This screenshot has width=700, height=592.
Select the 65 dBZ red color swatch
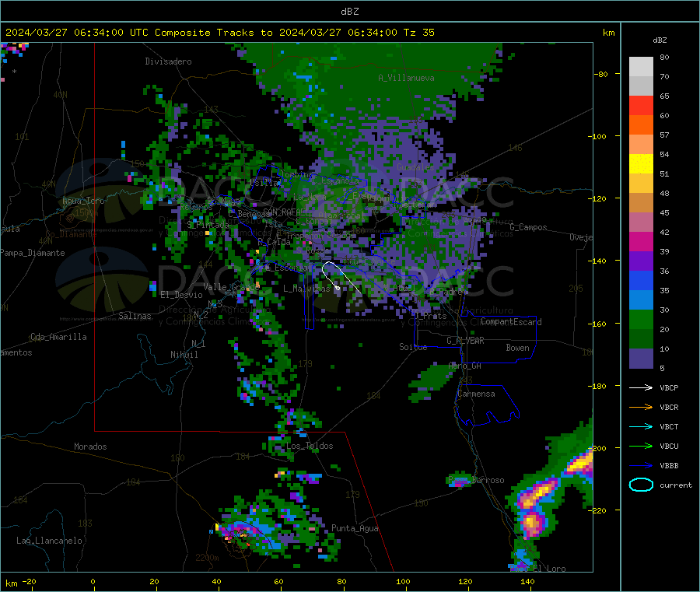[x=641, y=105]
